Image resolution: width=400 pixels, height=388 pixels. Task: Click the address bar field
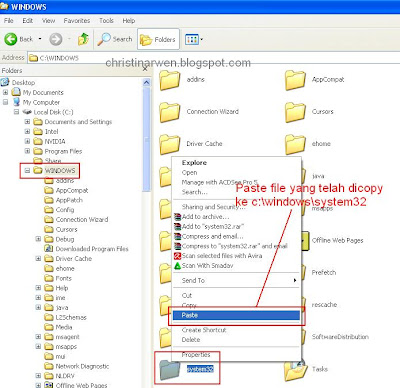[x=213, y=58]
